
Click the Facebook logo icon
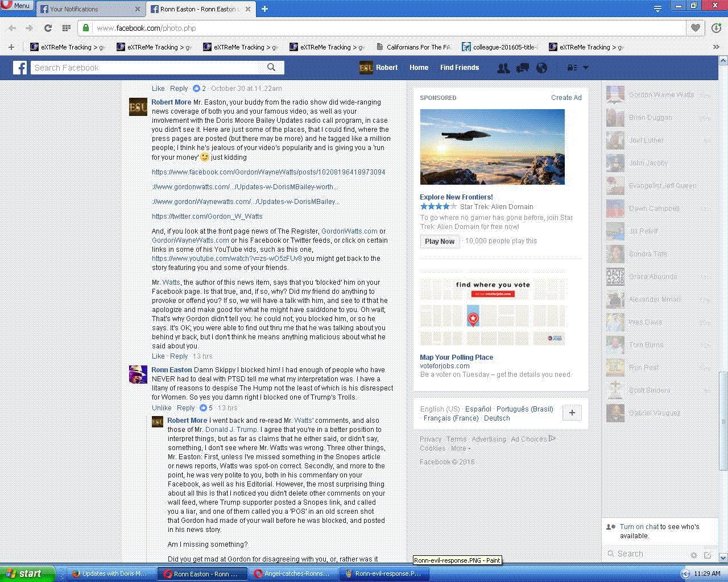tap(20, 68)
